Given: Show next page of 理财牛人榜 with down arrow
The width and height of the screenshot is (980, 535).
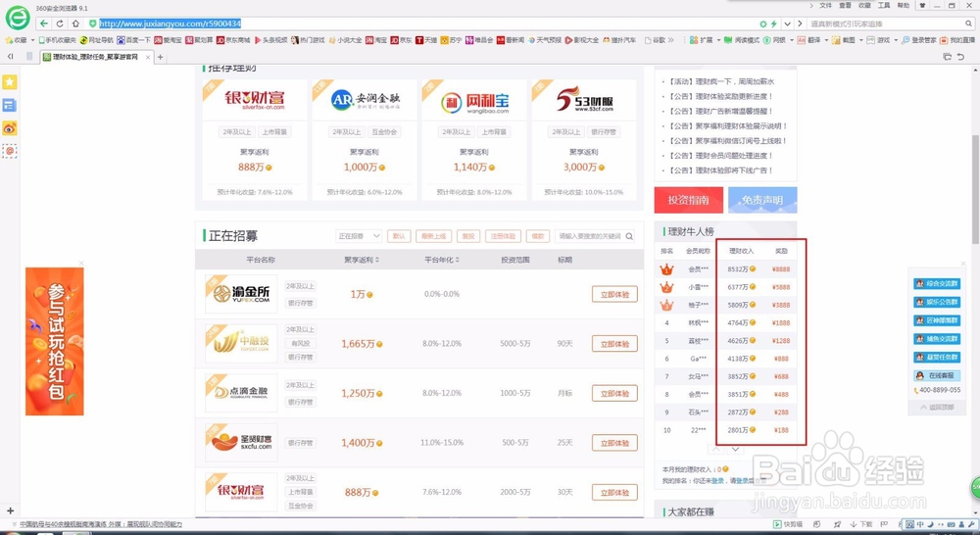Looking at the screenshot, I should [735, 449].
